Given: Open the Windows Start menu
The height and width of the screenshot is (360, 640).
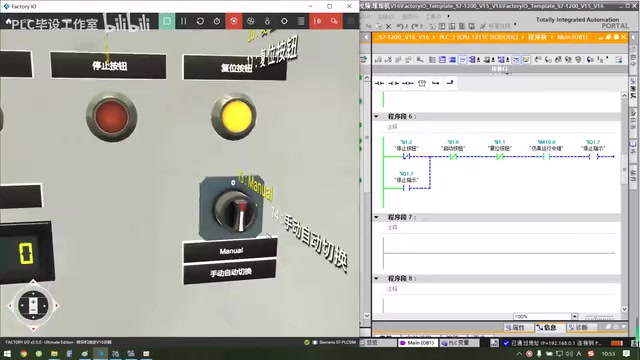Looking at the screenshot, I should click(x=7, y=353).
